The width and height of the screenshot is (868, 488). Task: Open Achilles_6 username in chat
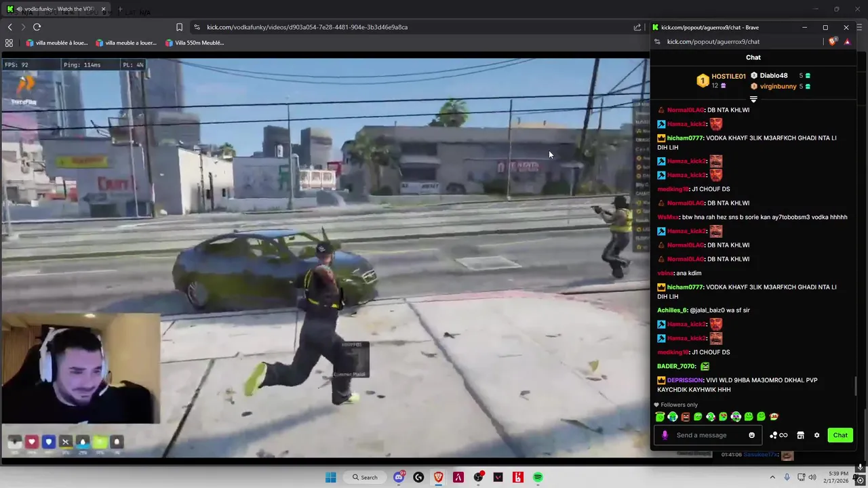[672, 310]
